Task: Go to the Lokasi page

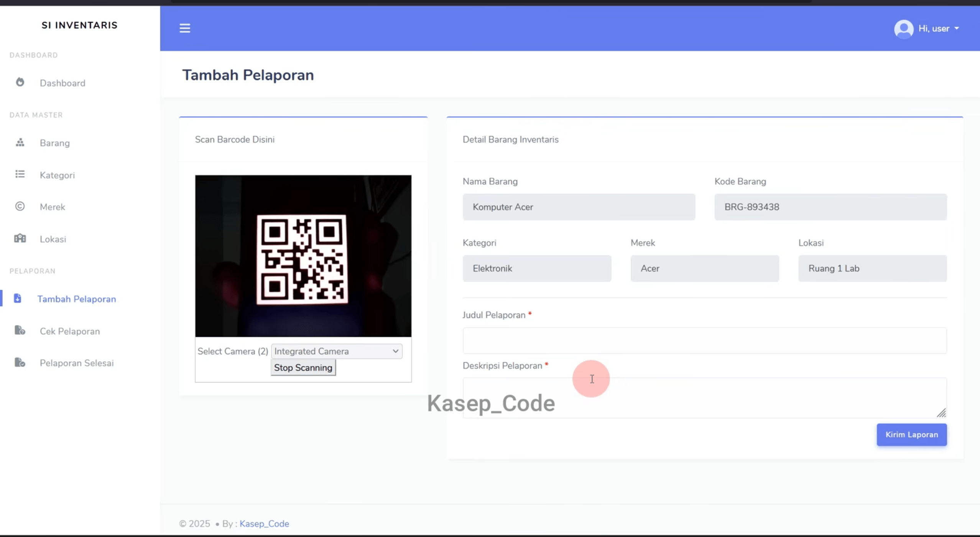Action: pyautogui.click(x=53, y=239)
